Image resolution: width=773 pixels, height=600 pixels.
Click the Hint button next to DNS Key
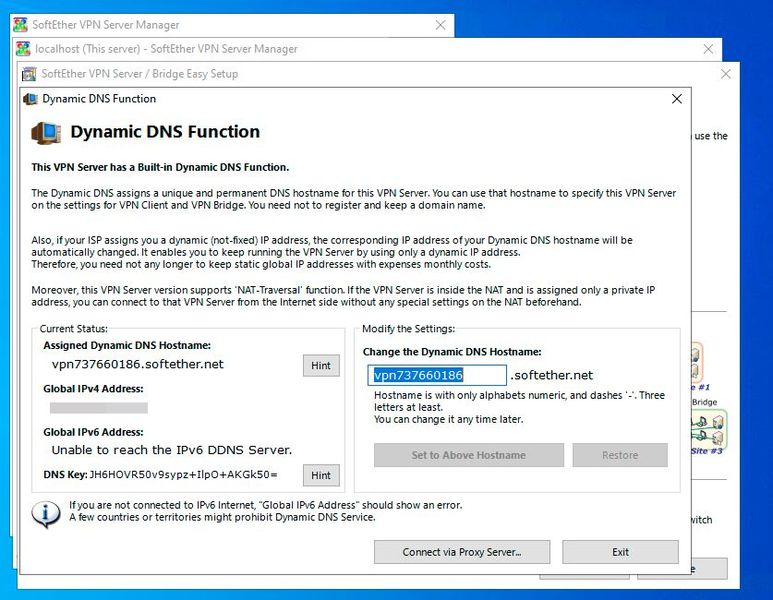pyautogui.click(x=321, y=475)
